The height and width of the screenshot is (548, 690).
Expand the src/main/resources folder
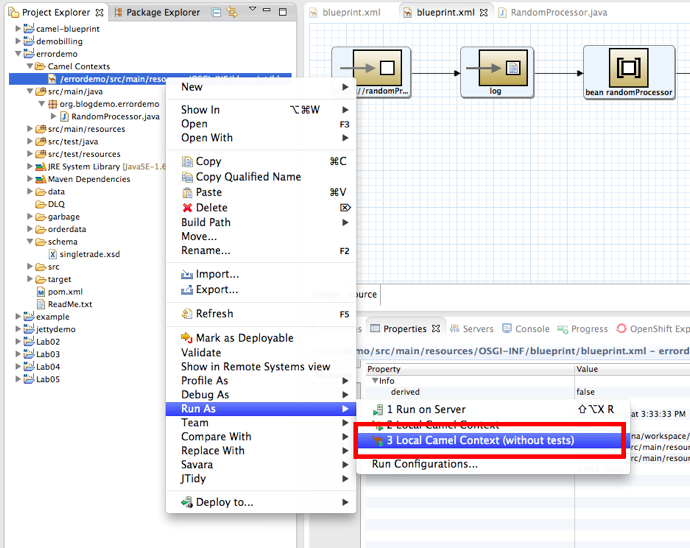click(29, 129)
